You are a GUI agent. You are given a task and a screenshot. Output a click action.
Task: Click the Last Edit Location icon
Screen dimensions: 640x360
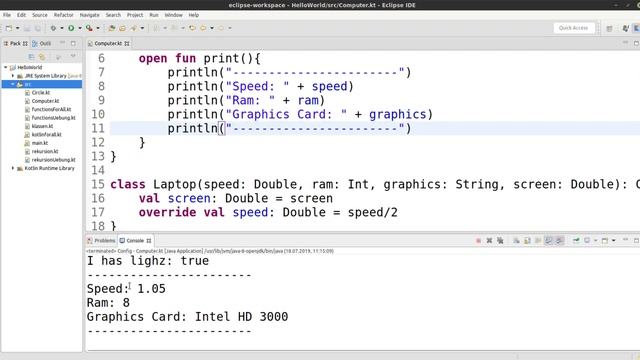point(192,28)
